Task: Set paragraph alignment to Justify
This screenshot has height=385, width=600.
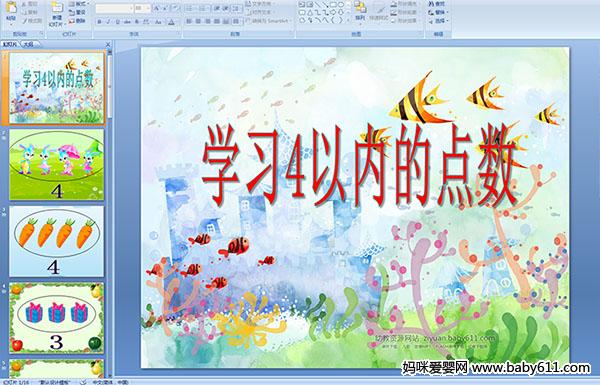Action: (x=217, y=21)
